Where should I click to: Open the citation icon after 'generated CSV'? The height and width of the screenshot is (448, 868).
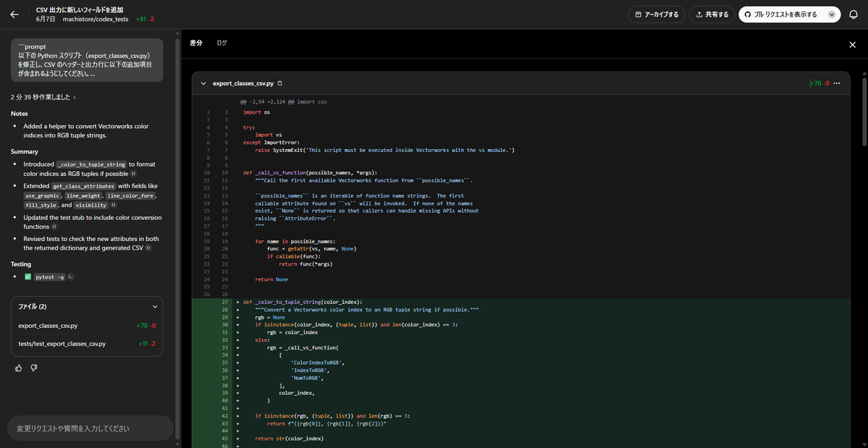click(148, 248)
